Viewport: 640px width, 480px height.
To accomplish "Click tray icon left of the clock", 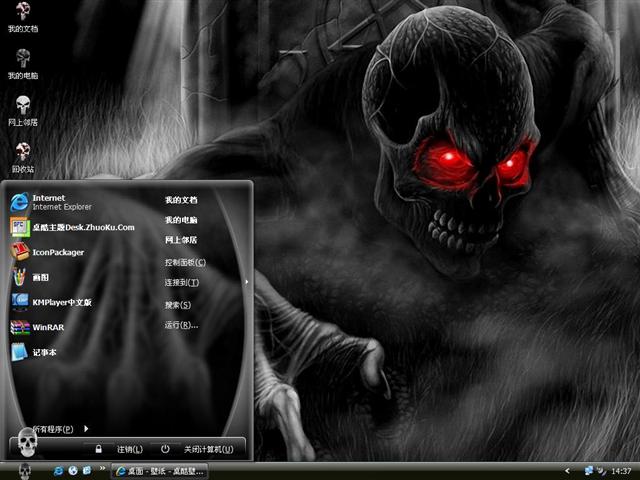I will click(602, 471).
